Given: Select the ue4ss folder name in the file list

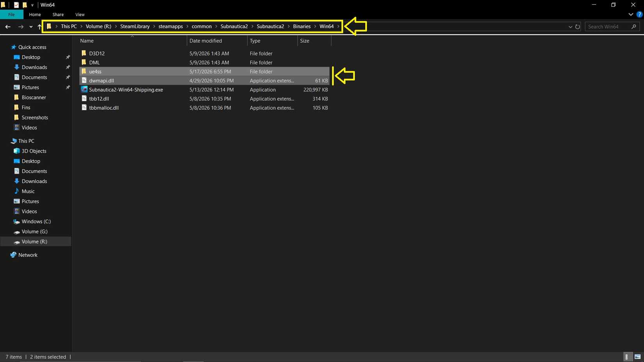Looking at the screenshot, I should click(95, 71).
